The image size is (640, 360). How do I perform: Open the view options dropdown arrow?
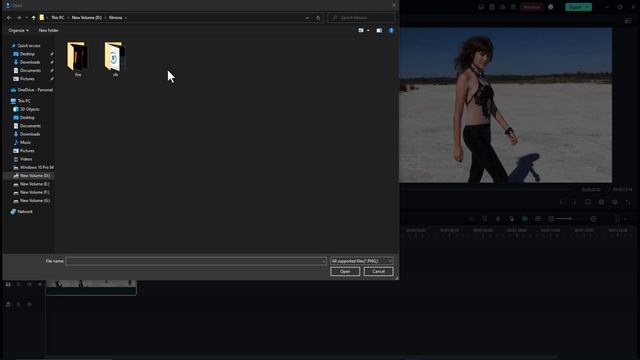368,31
